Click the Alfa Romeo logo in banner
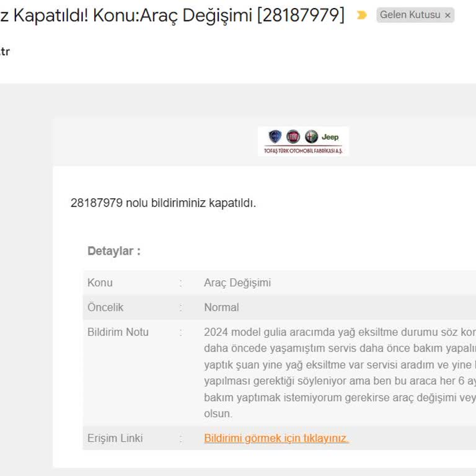This screenshot has width=476, height=476. coord(311,136)
